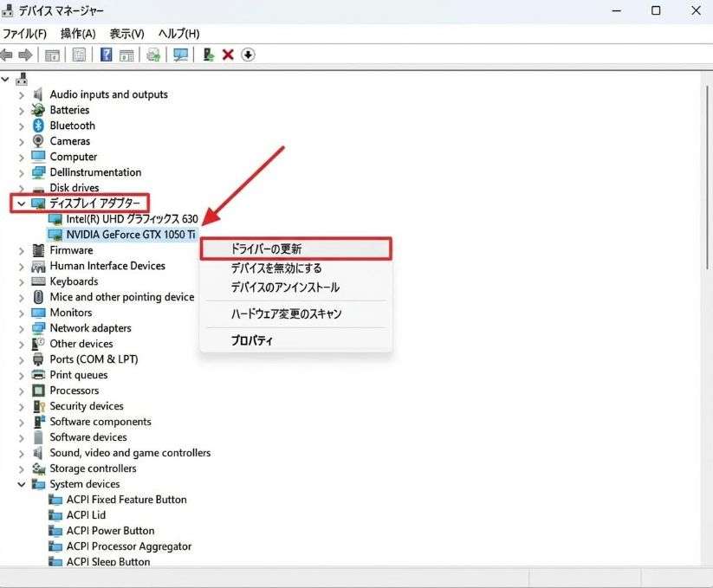Open the 表示(V) menu
The width and height of the screenshot is (713, 588).
click(126, 34)
